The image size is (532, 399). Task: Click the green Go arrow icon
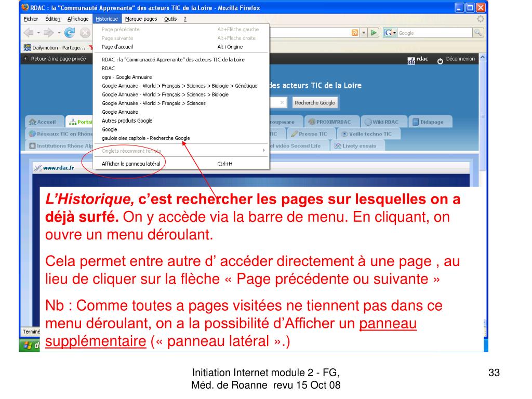[x=374, y=33]
